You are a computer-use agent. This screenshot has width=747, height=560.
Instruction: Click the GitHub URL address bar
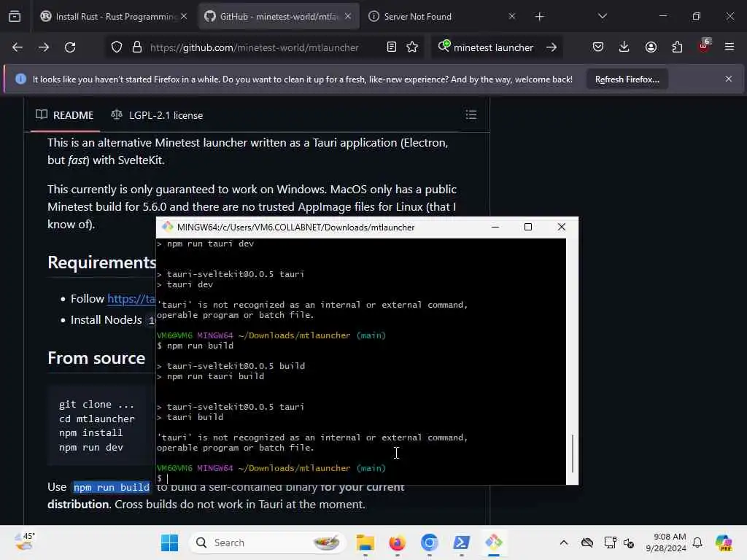pos(255,47)
